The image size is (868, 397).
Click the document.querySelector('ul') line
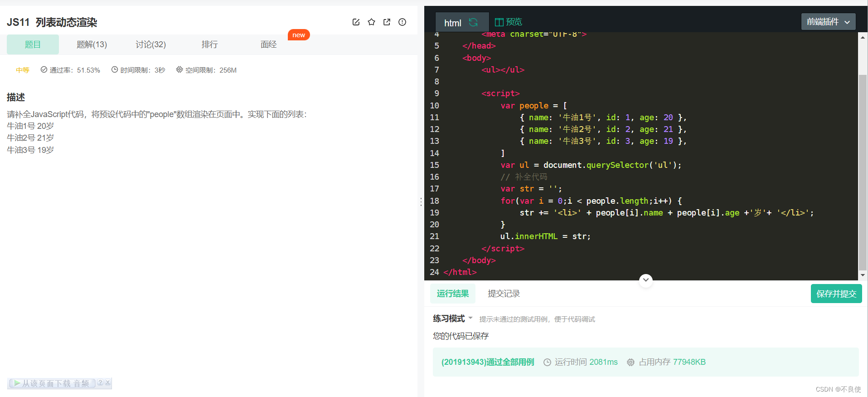pos(591,165)
